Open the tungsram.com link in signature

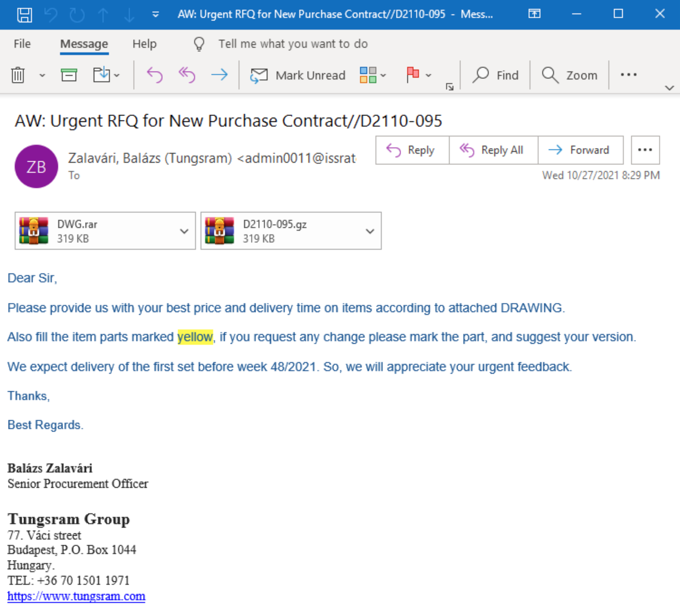pos(76,596)
